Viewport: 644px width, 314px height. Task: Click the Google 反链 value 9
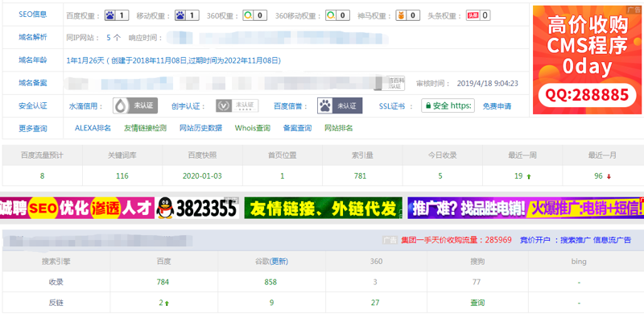pos(271,303)
